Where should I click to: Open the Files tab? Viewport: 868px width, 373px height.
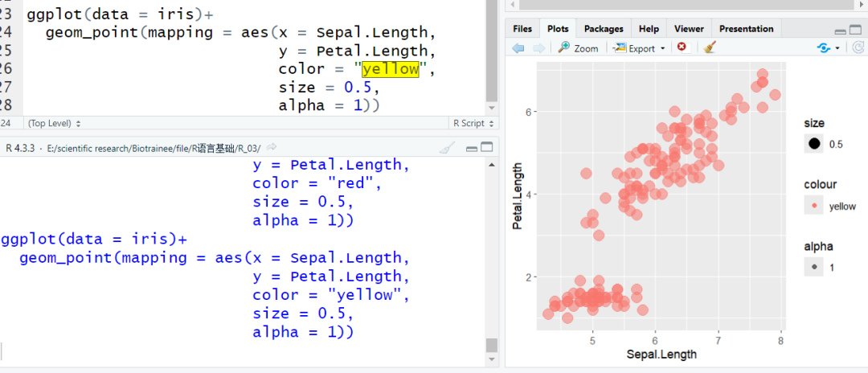[522, 29]
